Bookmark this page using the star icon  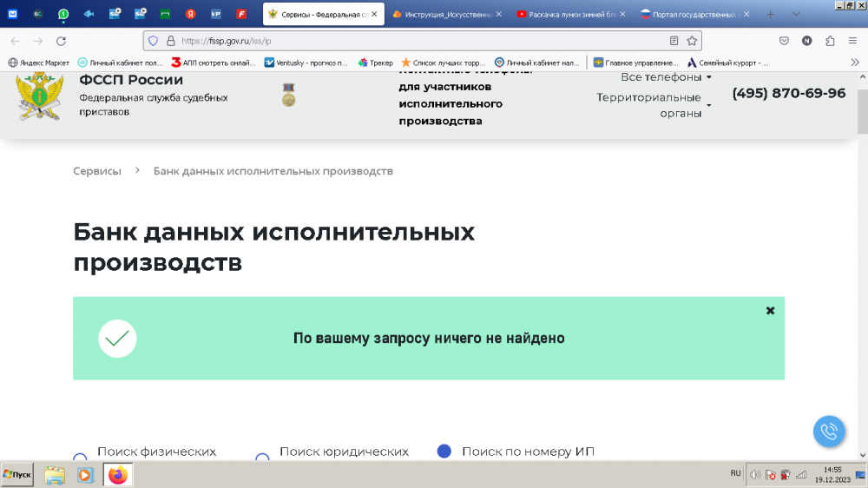click(x=692, y=41)
